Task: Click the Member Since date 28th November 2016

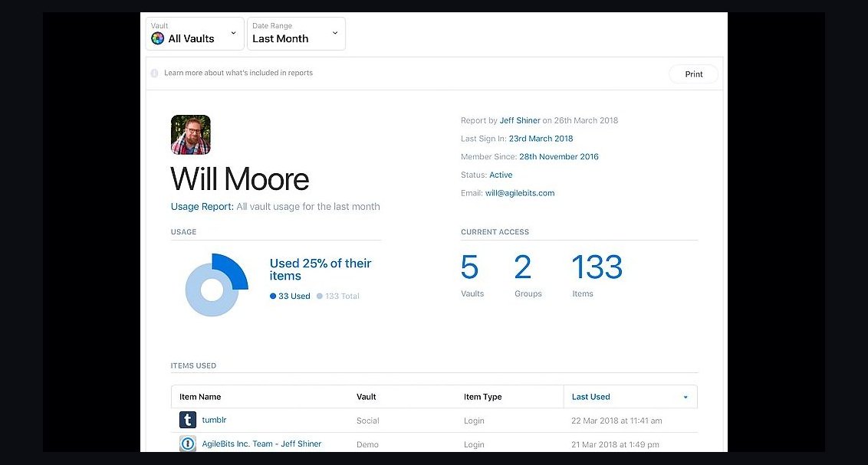Action: 558,157
